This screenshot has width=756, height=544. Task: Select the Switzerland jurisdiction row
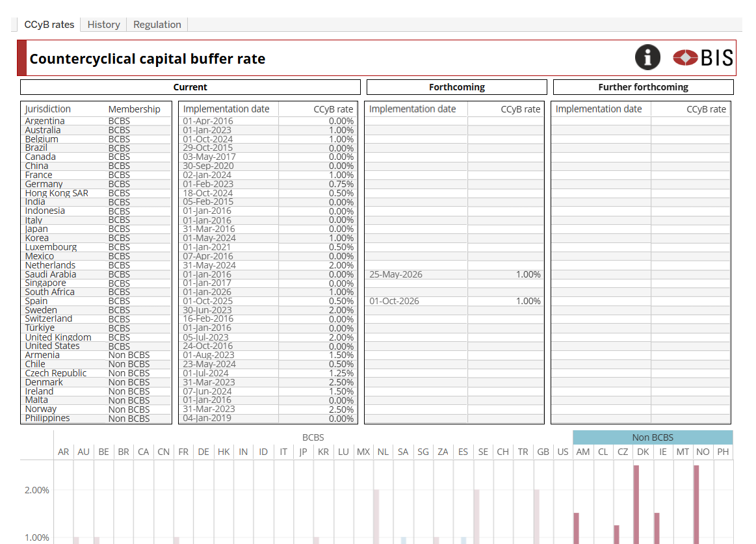coord(96,319)
